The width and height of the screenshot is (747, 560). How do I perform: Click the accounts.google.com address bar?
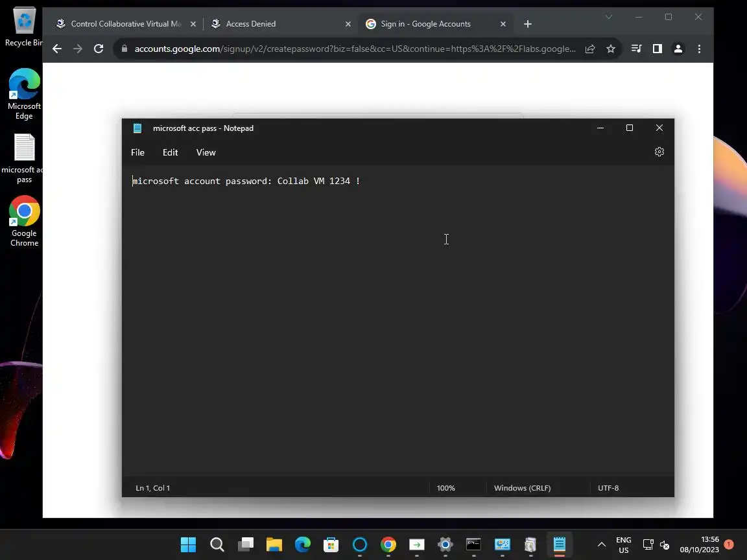355,49
